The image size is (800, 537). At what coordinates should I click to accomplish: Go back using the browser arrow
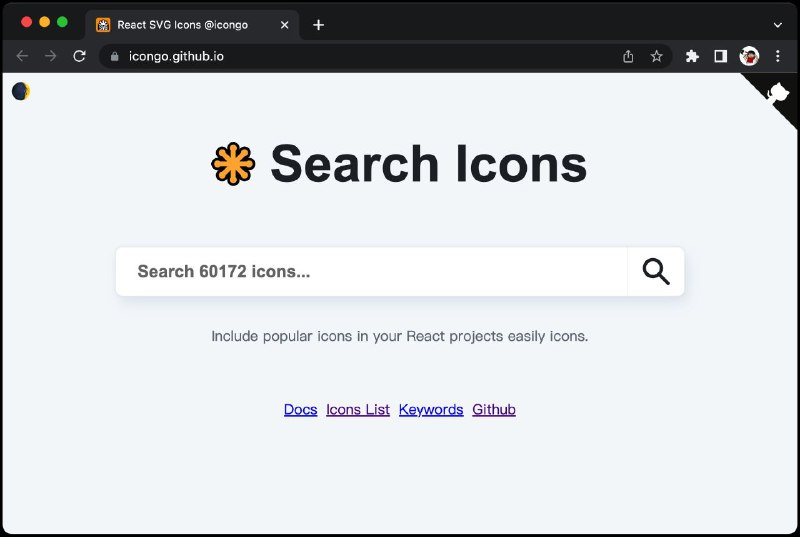[x=22, y=56]
